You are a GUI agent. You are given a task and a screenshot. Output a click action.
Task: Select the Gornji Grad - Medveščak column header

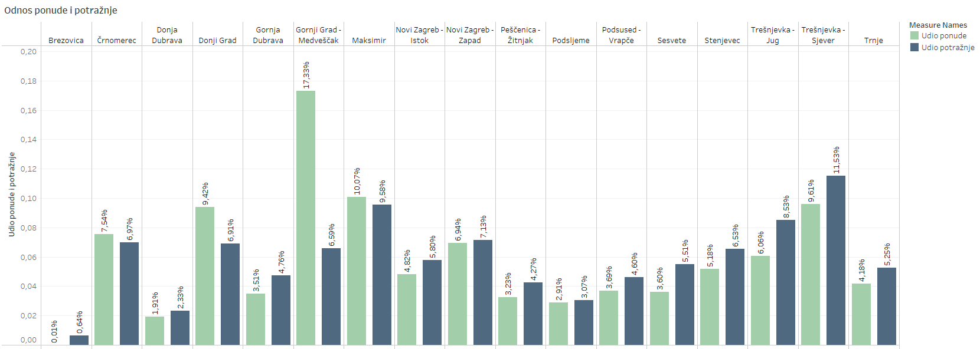318,35
